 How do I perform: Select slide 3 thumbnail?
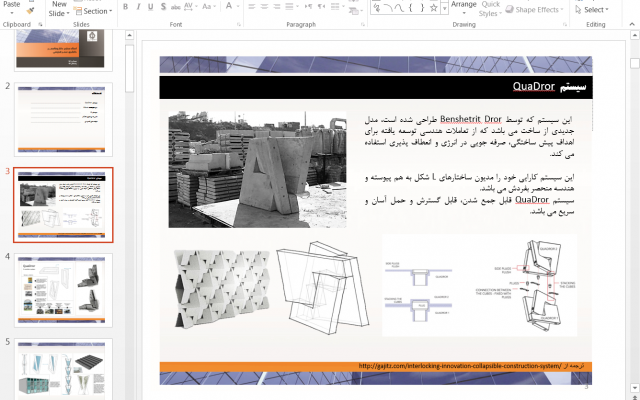tap(63, 204)
